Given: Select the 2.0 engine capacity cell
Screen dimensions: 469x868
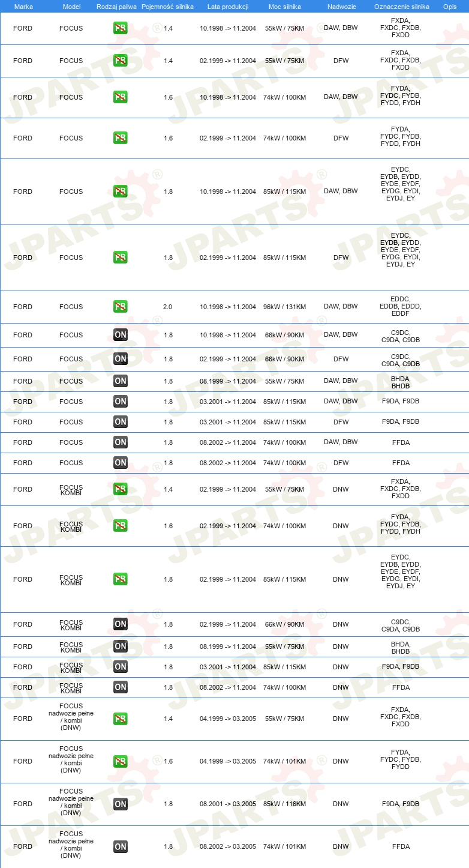Looking at the screenshot, I should pos(168,307).
